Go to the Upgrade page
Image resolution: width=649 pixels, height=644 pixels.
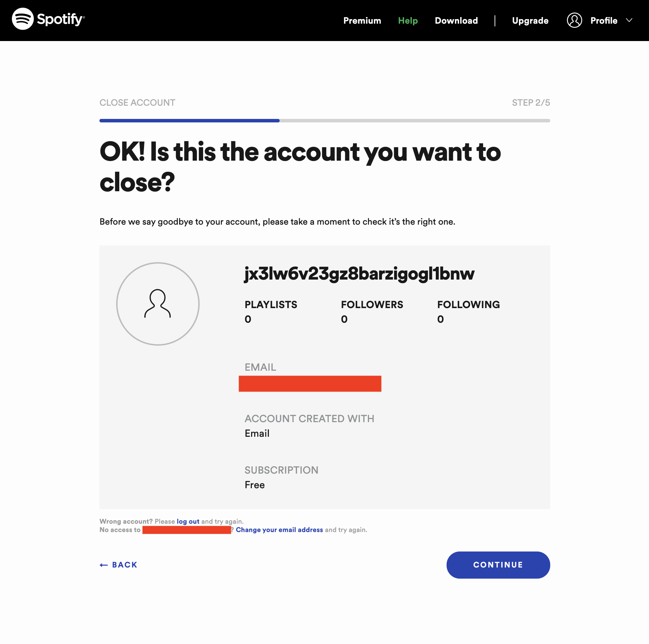pos(530,21)
